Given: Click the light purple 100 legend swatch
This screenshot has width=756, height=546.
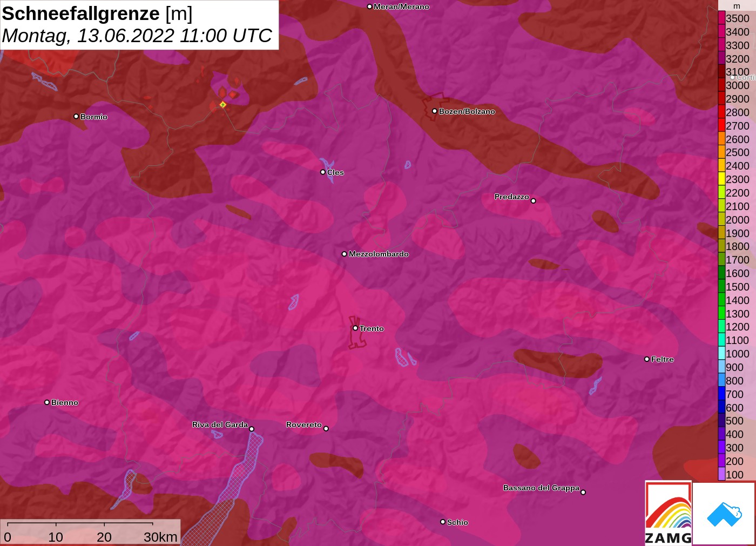Looking at the screenshot, I should [x=721, y=474].
